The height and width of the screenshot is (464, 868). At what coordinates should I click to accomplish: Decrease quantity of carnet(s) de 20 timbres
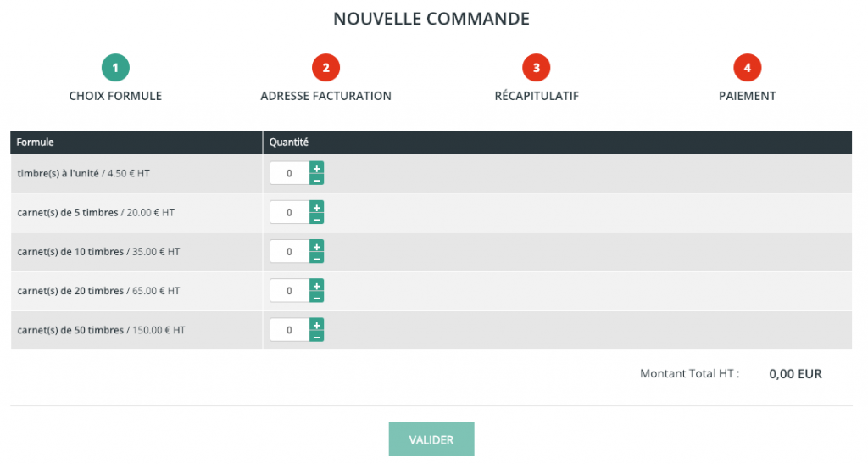tap(316, 297)
